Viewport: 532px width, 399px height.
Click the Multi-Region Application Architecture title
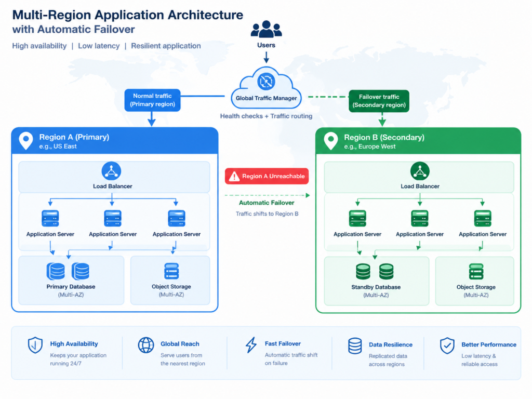(128, 15)
